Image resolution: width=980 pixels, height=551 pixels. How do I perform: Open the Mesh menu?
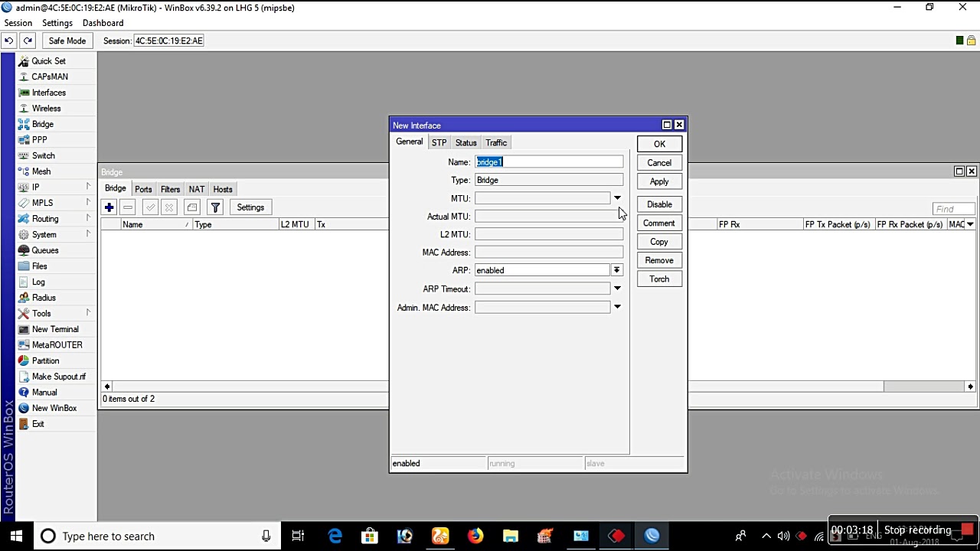pyautogui.click(x=41, y=171)
